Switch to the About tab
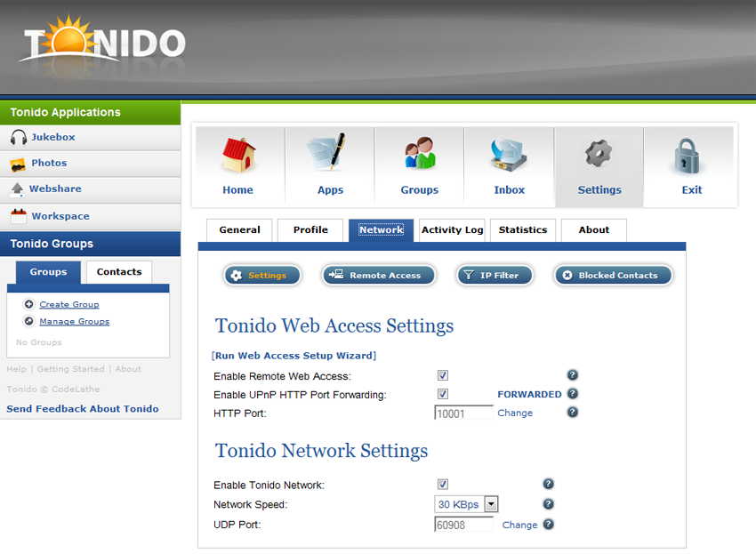 (x=594, y=230)
